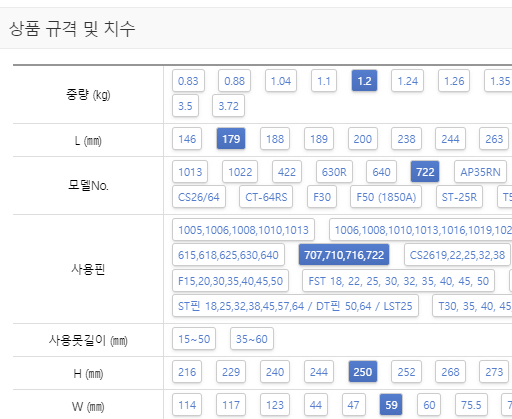The height and width of the screenshot is (419, 512).
Task: Select L length 146 mm
Action: tap(187, 139)
